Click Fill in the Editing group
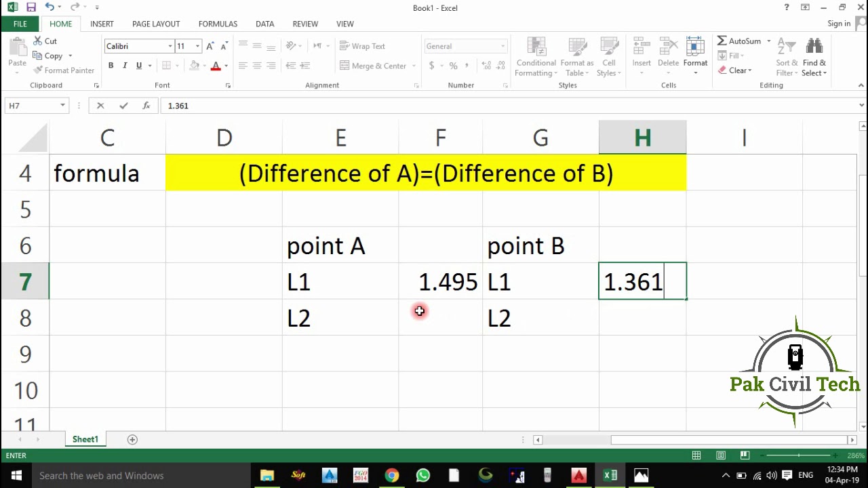868x488 pixels. 731,56
